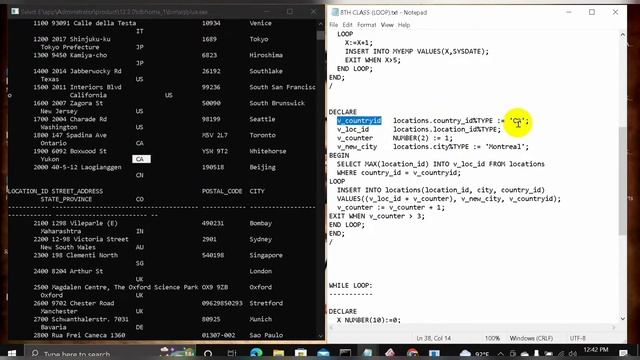
Task: Click Munich entry in command prompt
Action: point(260,319)
